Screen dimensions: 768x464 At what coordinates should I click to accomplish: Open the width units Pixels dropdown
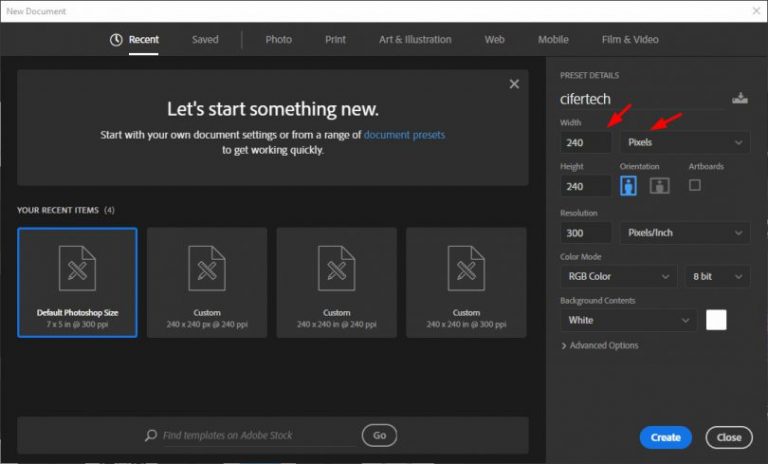[x=685, y=142]
